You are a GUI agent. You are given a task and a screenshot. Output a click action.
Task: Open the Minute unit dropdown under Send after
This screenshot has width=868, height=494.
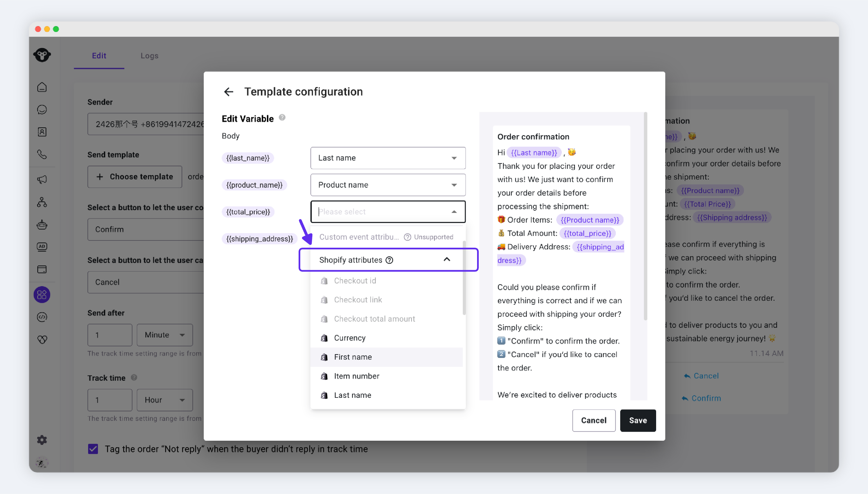tap(165, 335)
